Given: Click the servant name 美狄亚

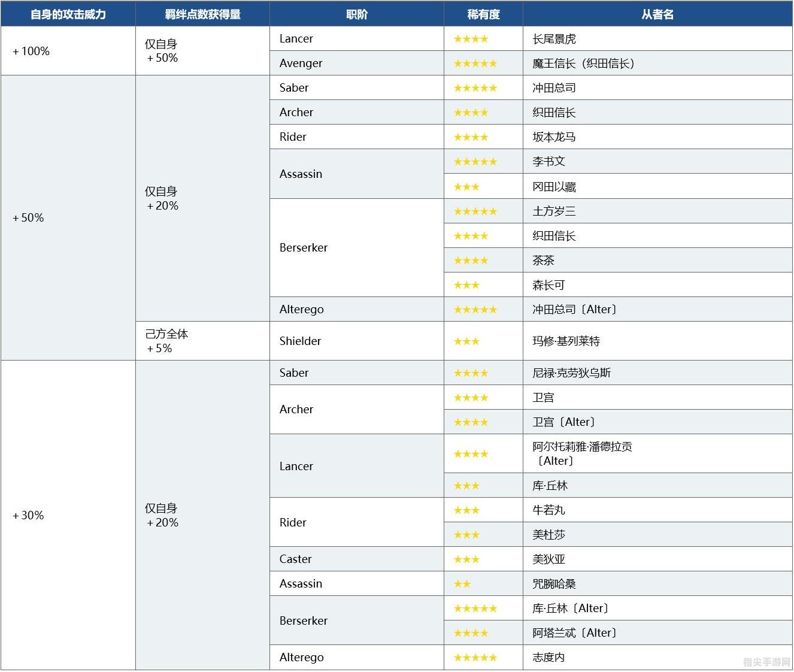Looking at the screenshot, I should click(x=548, y=559).
